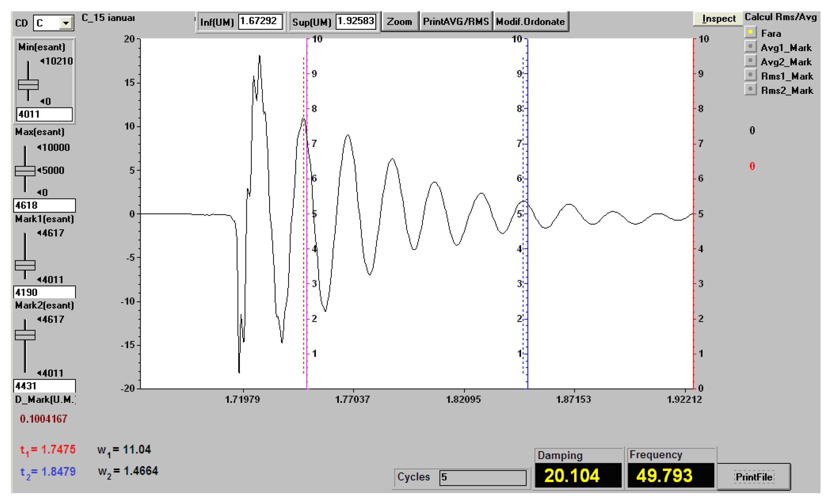The height and width of the screenshot is (504, 828).
Task: Enable the Rms1_Mark radio option
Action: tap(750, 75)
